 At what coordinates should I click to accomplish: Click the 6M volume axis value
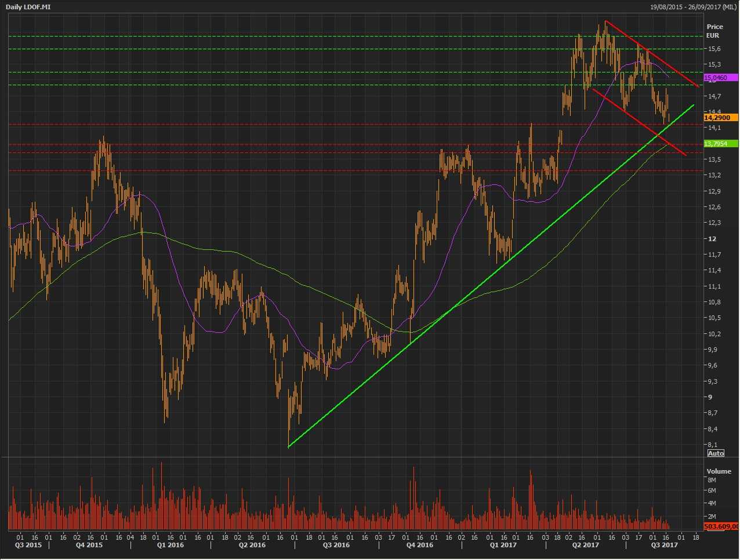point(712,490)
